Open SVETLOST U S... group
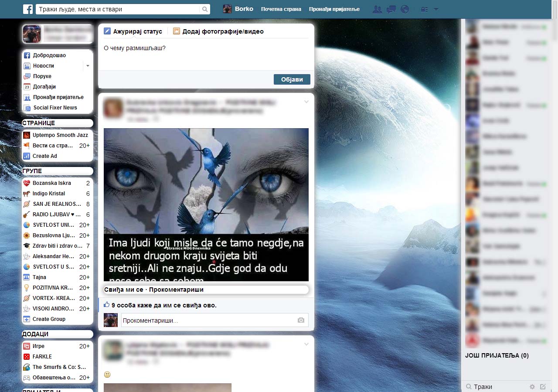 coord(57,267)
